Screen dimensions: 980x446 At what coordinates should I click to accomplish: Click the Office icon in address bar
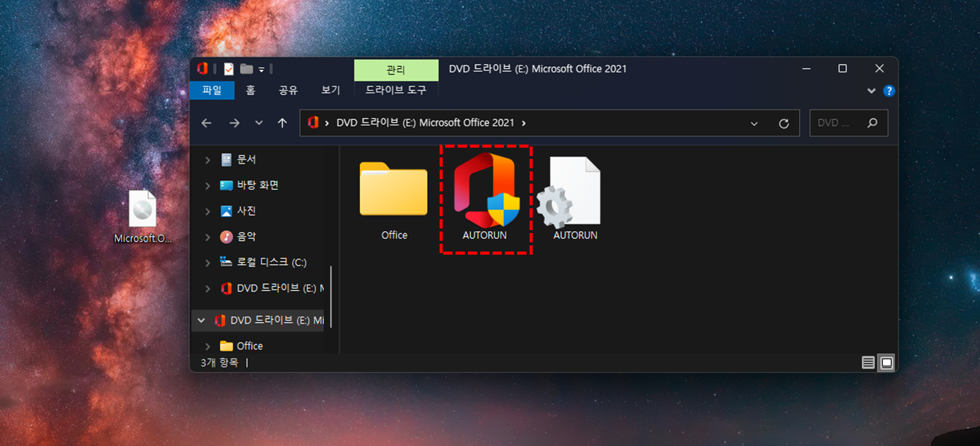tap(313, 122)
